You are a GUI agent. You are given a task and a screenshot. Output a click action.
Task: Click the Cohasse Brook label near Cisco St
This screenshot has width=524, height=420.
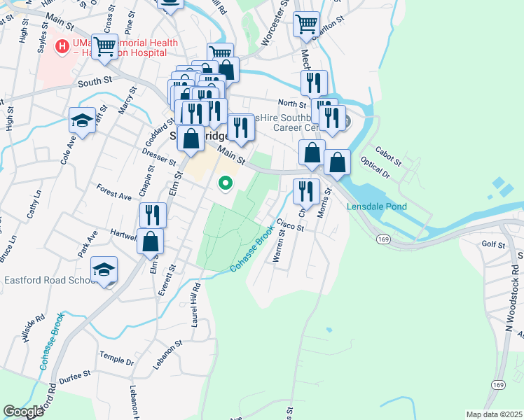click(252, 248)
